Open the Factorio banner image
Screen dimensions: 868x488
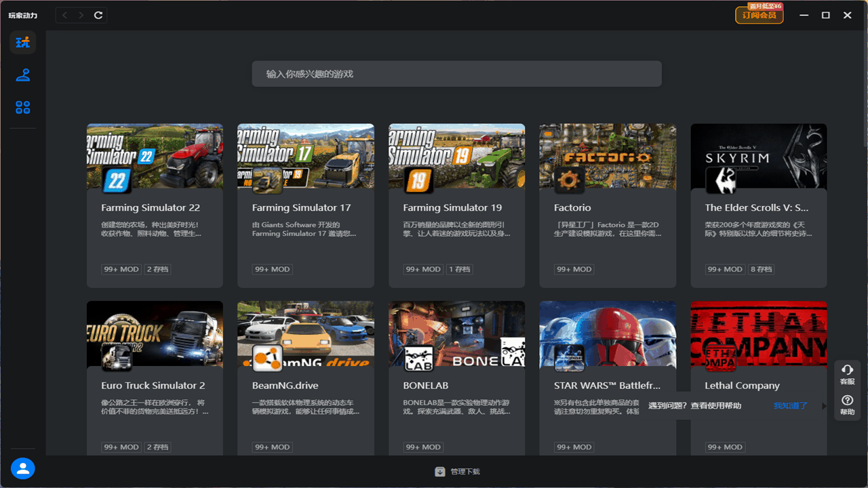click(x=608, y=156)
